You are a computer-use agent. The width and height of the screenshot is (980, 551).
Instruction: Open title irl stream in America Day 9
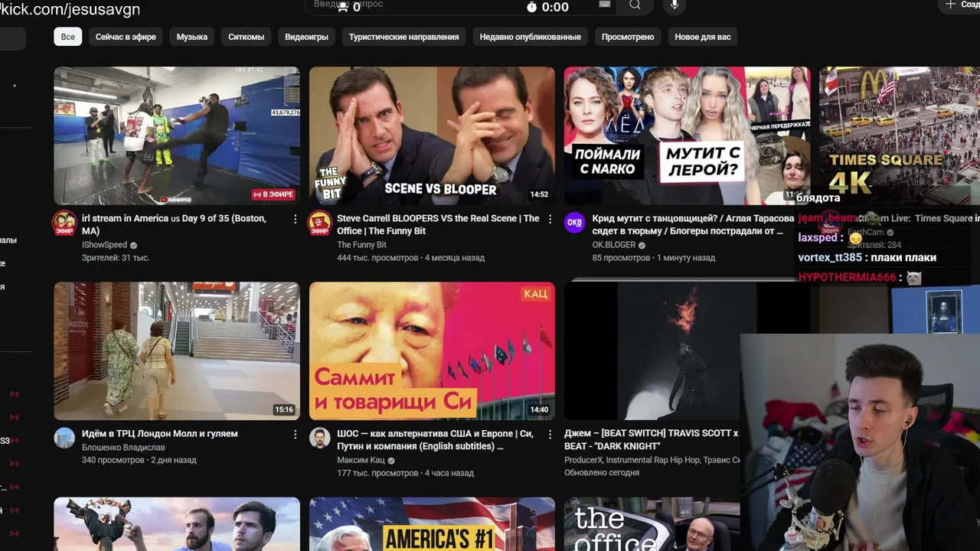point(174,224)
